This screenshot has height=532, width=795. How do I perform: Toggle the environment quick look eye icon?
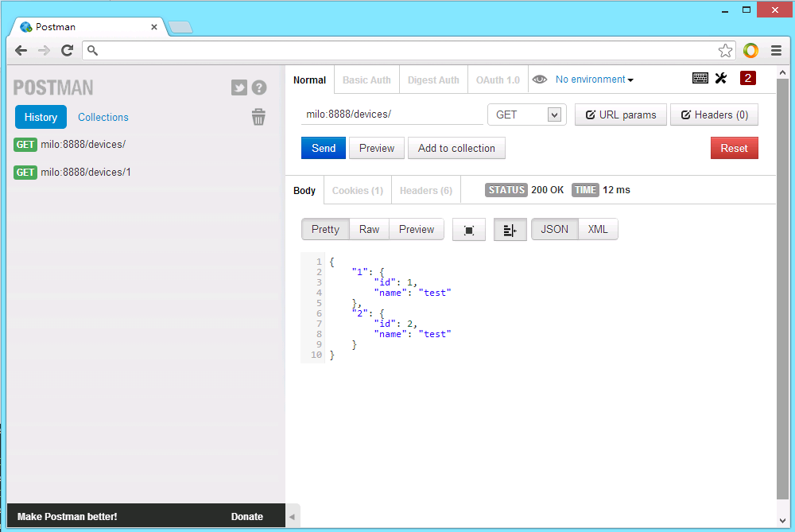[x=540, y=80]
